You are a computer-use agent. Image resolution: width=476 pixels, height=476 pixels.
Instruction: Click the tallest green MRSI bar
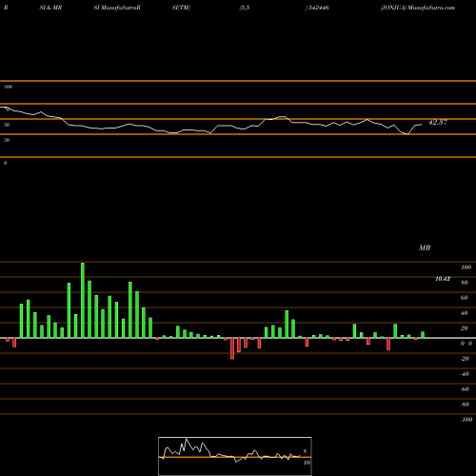(83, 300)
